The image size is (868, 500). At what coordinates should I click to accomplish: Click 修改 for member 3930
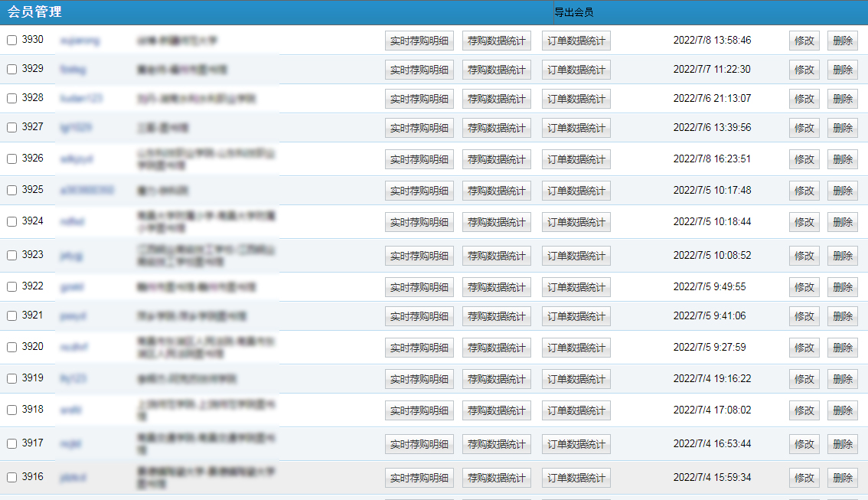[x=804, y=41]
